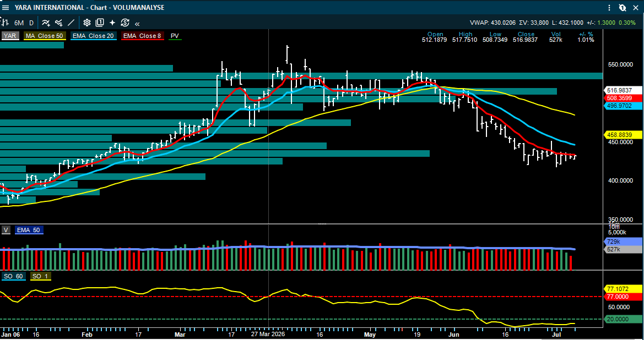This screenshot has width=644, height=340.
Task: Select the PV price-volume legend
Action: 175,36
